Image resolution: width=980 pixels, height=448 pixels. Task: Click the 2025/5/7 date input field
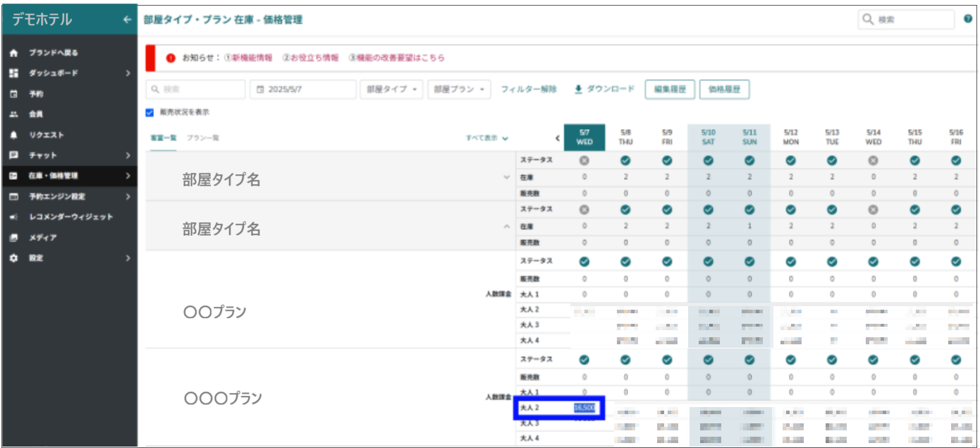pos(303,90)
